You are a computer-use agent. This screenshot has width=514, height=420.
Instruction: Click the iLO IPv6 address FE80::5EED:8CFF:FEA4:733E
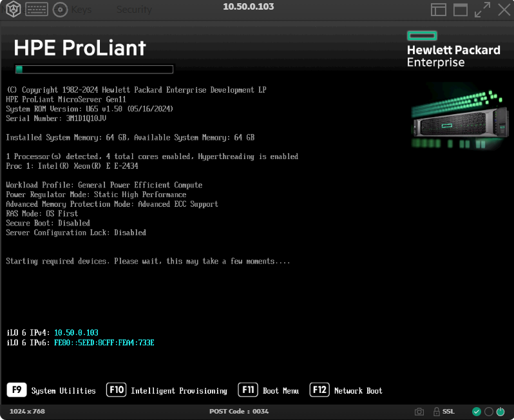click(x=104, y=343)
